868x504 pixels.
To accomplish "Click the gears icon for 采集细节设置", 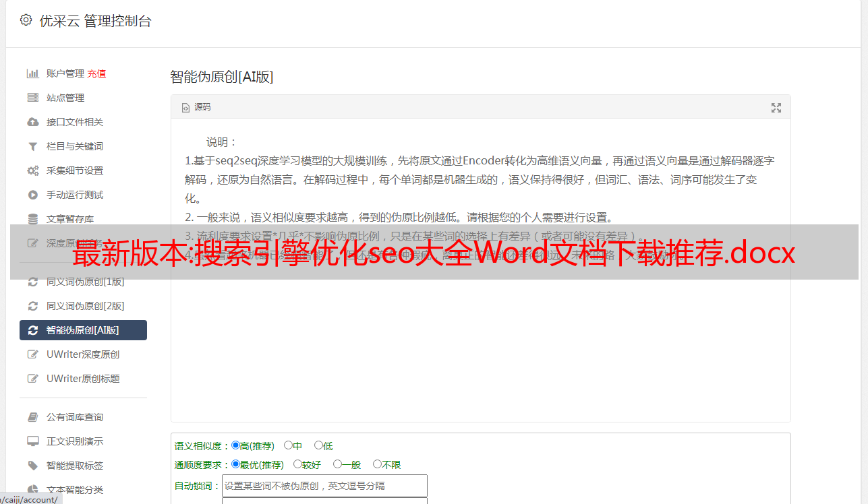I will 32,170.
